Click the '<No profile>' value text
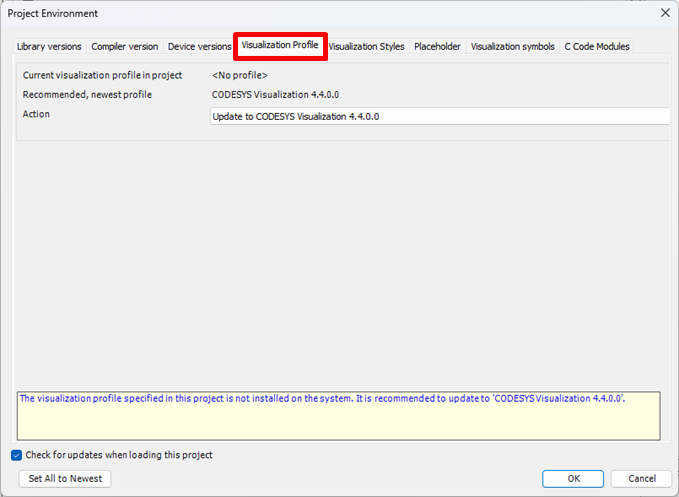 coord(240,75)
